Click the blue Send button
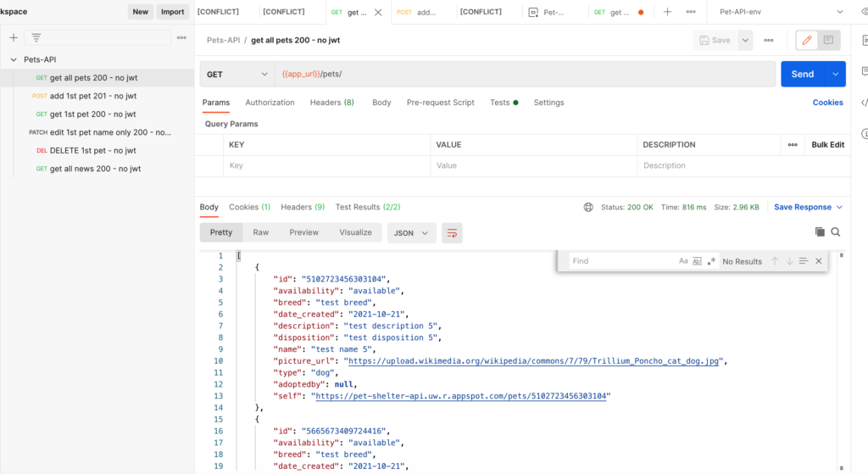868x474 pixels. 802,75
